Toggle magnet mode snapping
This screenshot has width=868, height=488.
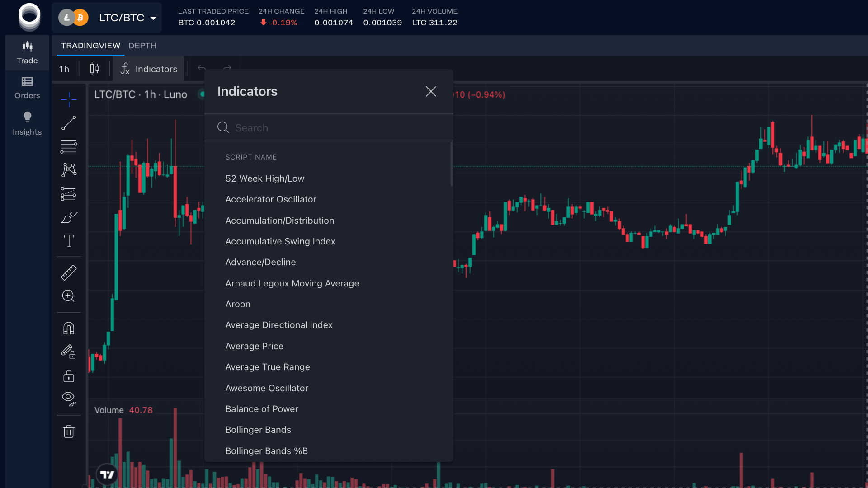[69, 328]
